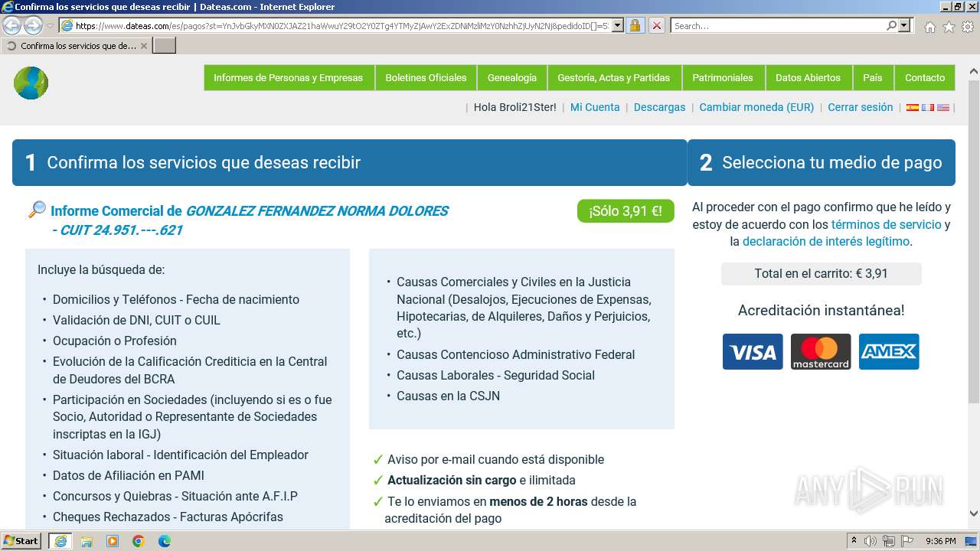Open the términos de servicio link

point(886,224)
